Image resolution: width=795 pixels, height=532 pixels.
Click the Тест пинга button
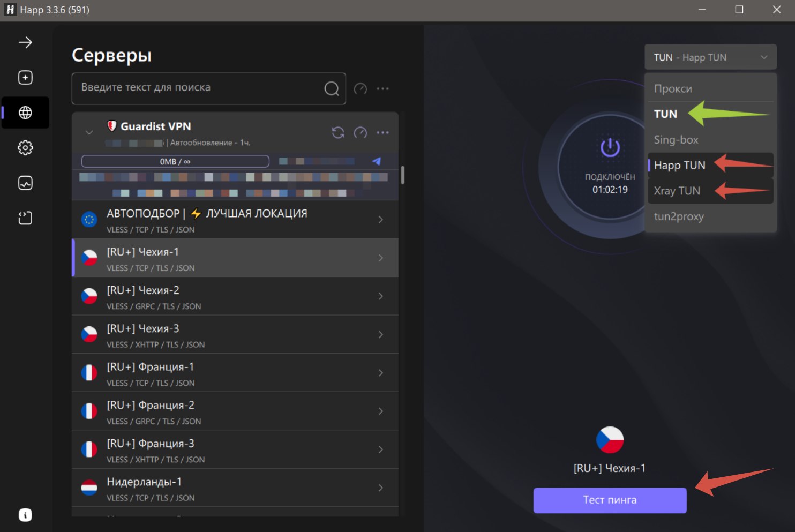tap(610, 500)
